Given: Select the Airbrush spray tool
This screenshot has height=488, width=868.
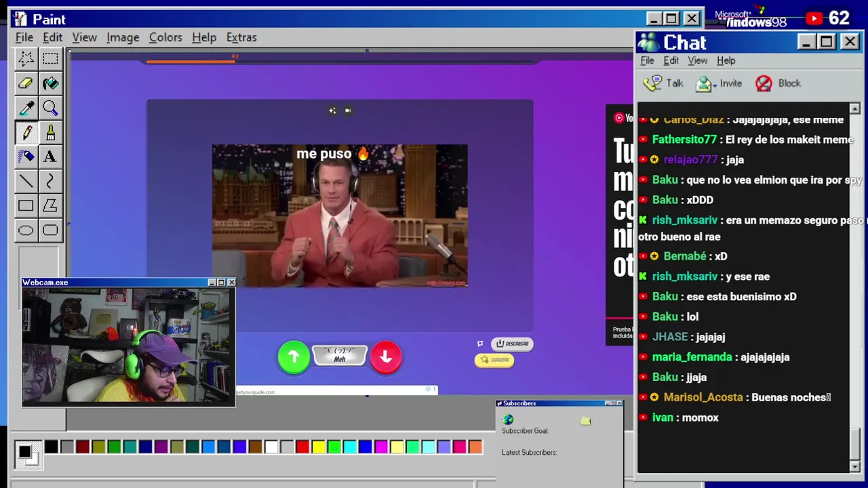Looking at the screenshot, I should tap(26, 157).
